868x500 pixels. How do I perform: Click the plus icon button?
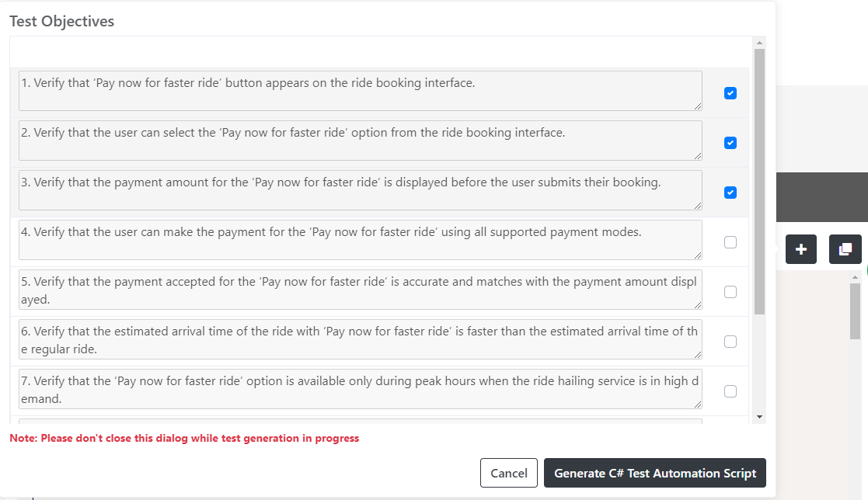[800, 249]
